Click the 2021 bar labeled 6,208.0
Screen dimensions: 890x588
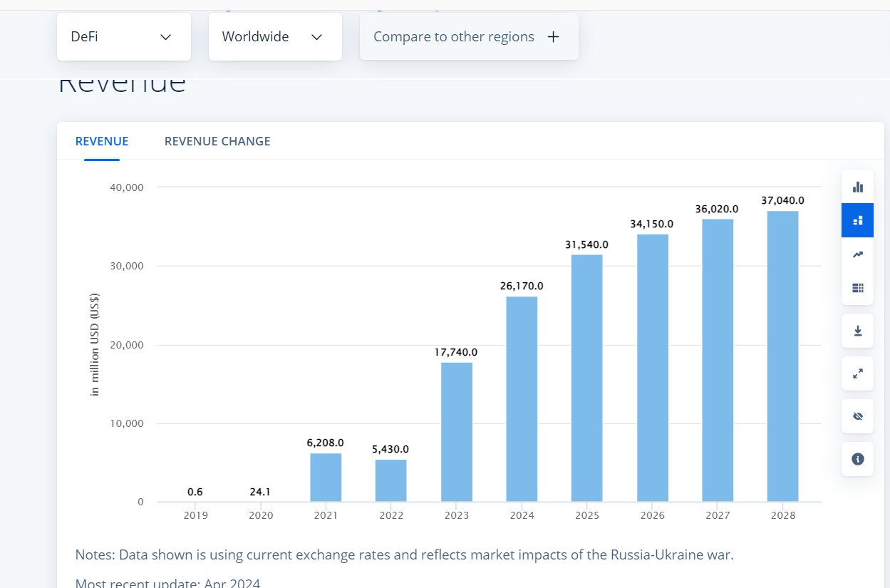point(326,478)
